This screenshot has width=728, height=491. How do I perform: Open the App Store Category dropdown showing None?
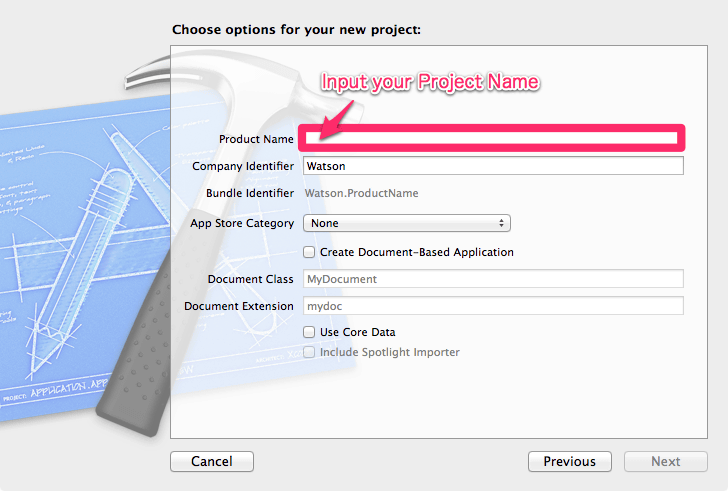point(407,223)
